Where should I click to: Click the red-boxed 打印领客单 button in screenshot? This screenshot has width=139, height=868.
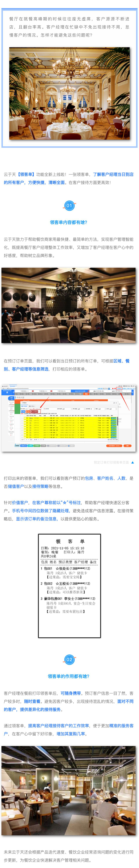click(x=35, y=411)
